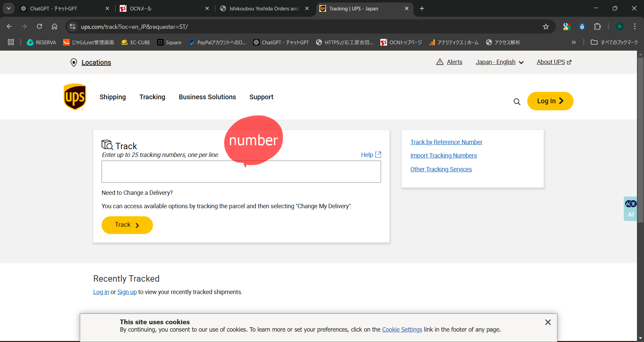Bookmark this page with the star icon
This screenshot has height=342, width=644.
pyautogui.click(x=546, y=26)
